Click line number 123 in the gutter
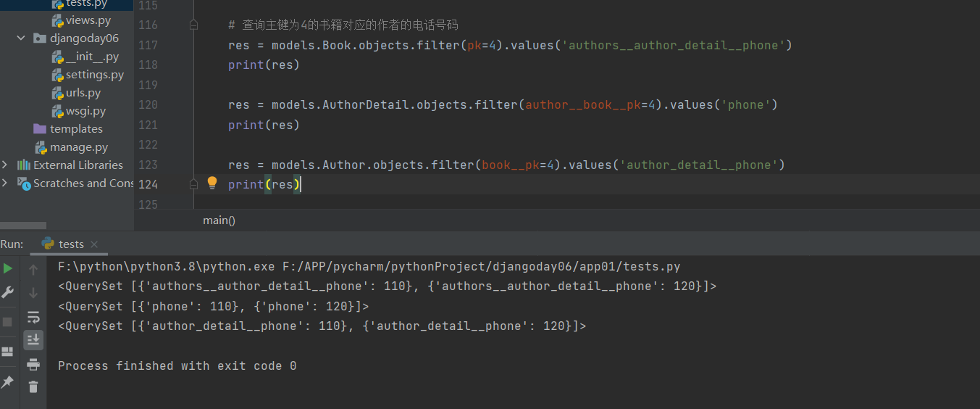The image size is (980, 409). coord(148,165)
